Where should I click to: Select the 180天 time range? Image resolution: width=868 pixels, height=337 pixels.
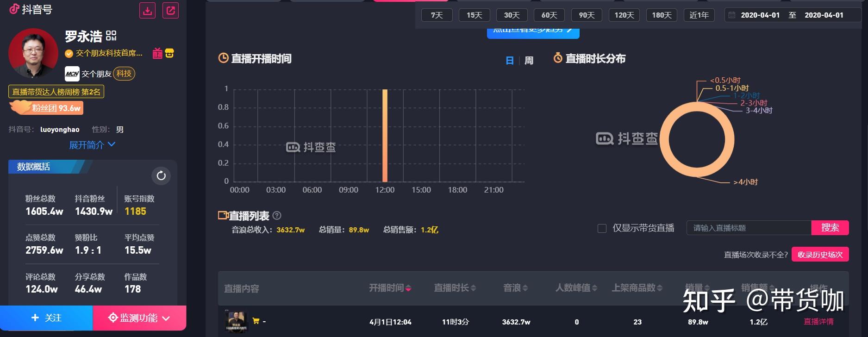click(662, 15)
